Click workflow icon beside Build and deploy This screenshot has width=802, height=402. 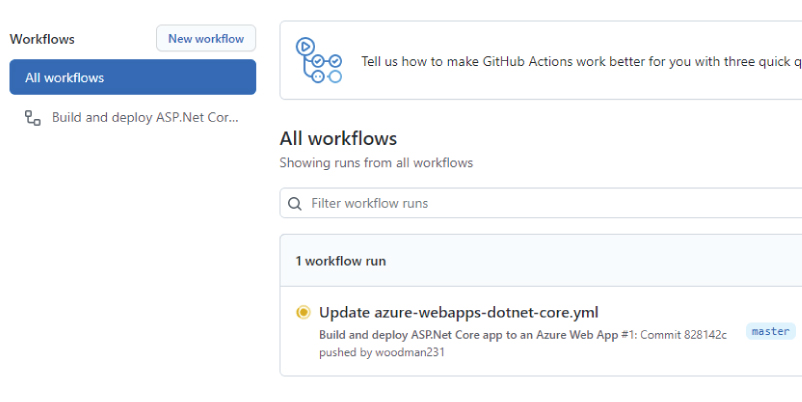pyautogui.click(x=33, y=118)
